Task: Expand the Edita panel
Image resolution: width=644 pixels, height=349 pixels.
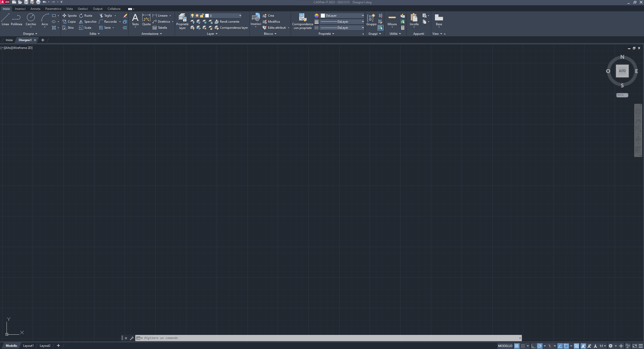Action: click(94, 34)
